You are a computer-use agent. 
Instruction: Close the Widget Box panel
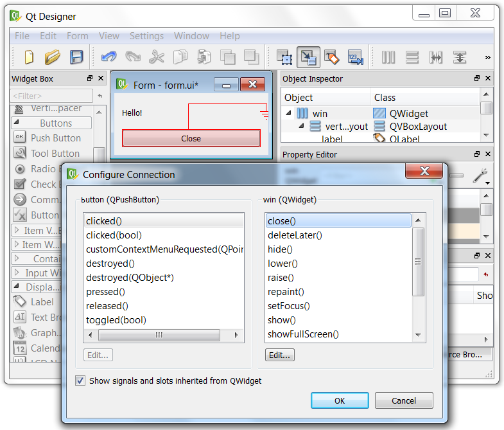pos(101,78)
